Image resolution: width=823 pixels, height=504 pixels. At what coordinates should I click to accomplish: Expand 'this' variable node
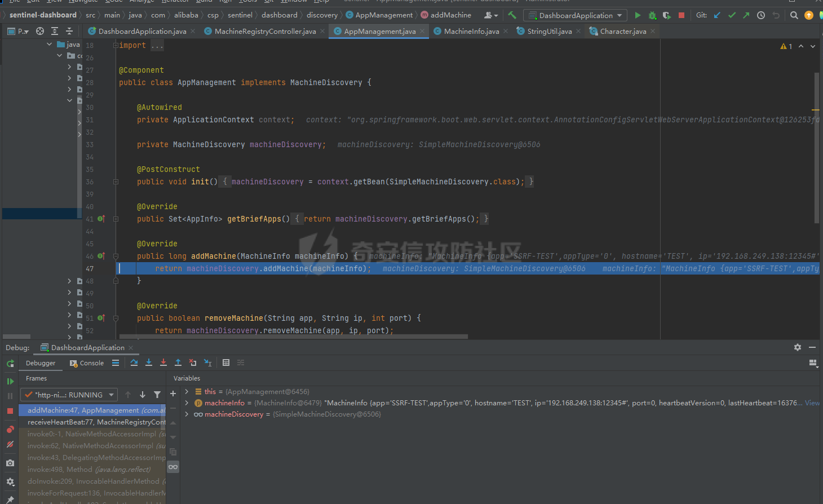(x=187, y=391)
